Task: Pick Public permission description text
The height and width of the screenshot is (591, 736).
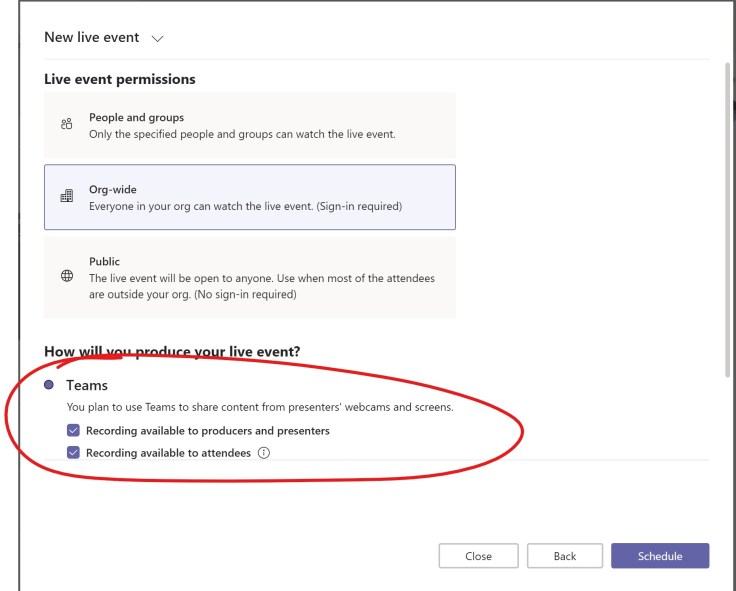Action: tap(262, 286)
